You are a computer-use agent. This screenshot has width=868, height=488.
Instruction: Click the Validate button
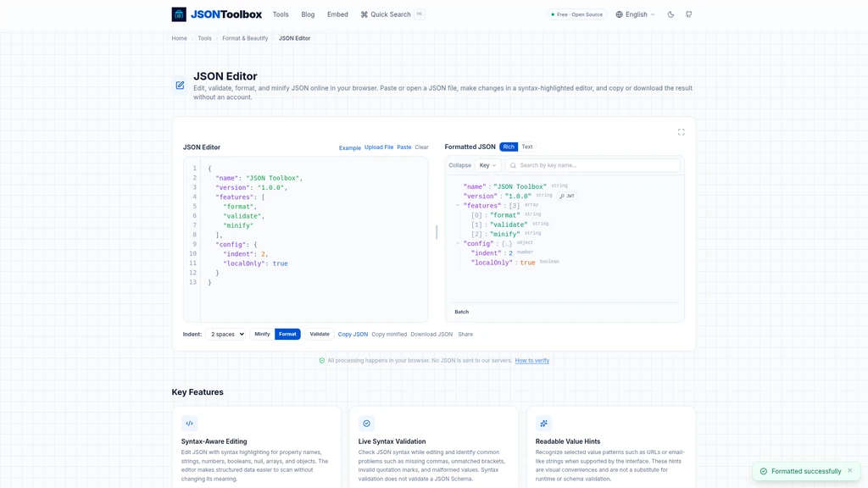tap(320, 334)
